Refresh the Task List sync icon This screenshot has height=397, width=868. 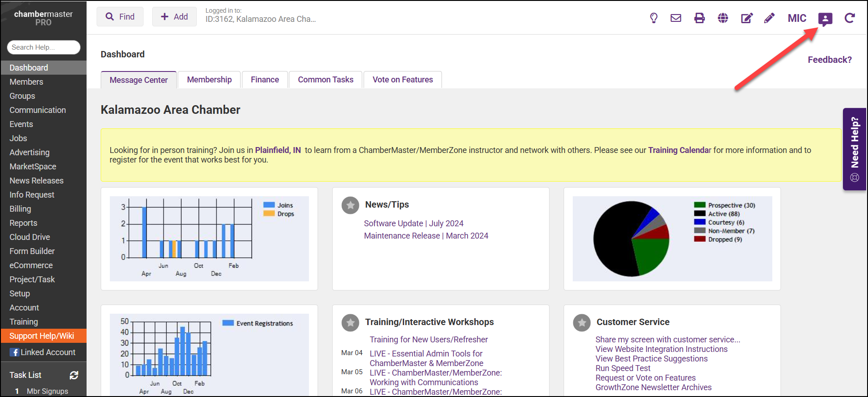(x=74, y=375)
